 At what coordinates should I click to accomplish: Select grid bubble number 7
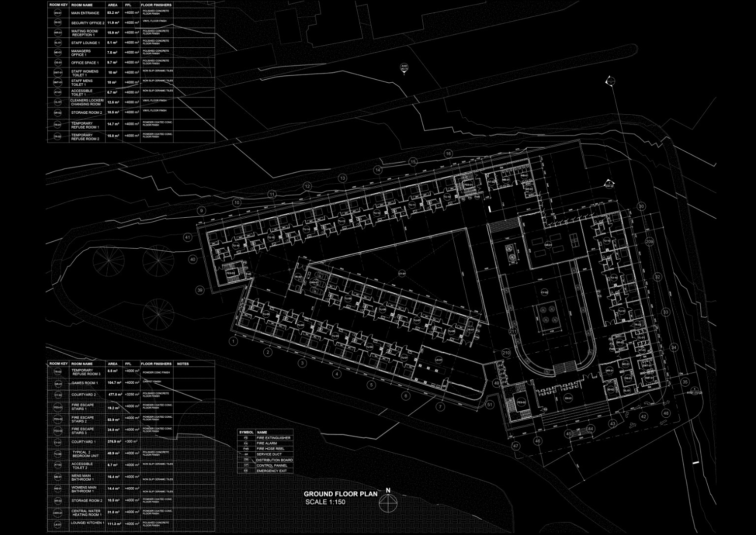[441, 407]
